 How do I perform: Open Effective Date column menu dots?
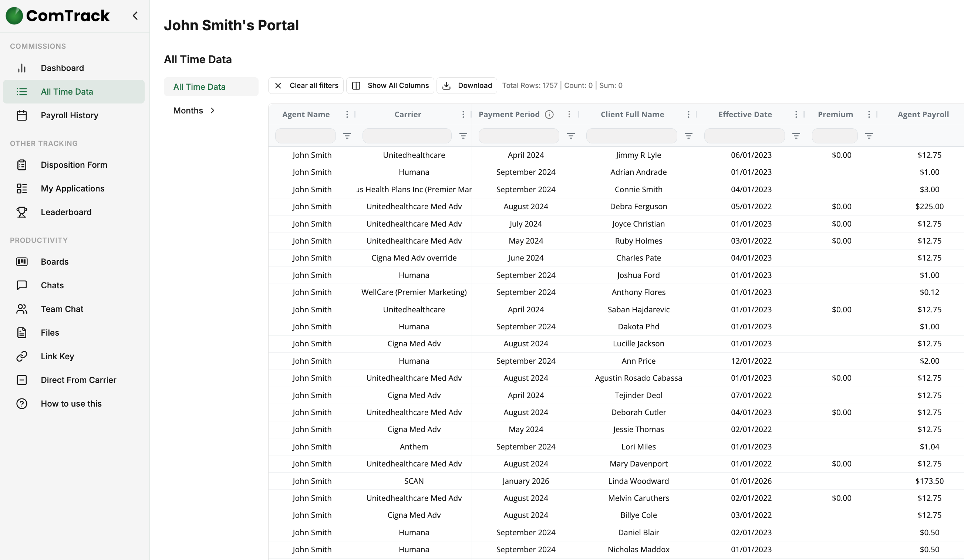[x=796, y=115]
